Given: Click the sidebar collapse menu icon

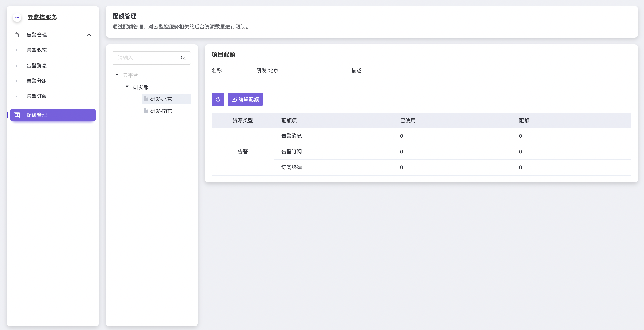Looking at the screenshot, I should [17, 17].
